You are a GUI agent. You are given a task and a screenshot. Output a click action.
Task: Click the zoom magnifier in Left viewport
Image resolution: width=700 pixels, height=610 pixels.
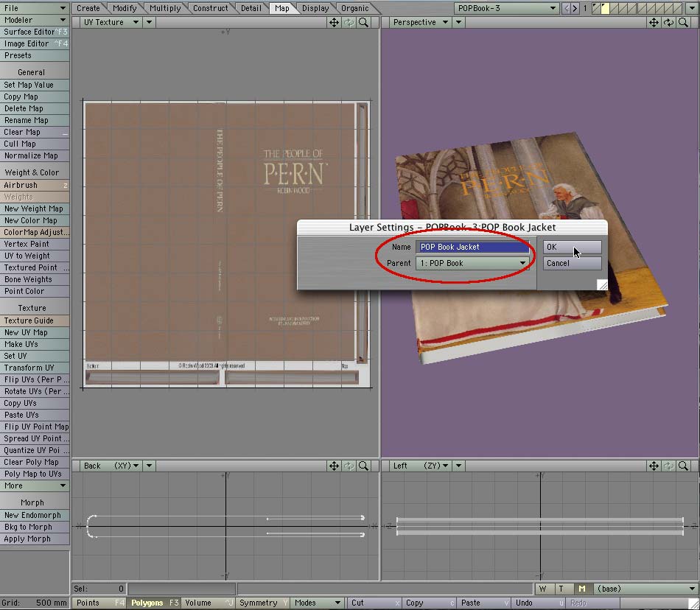[x=683, y=466]
